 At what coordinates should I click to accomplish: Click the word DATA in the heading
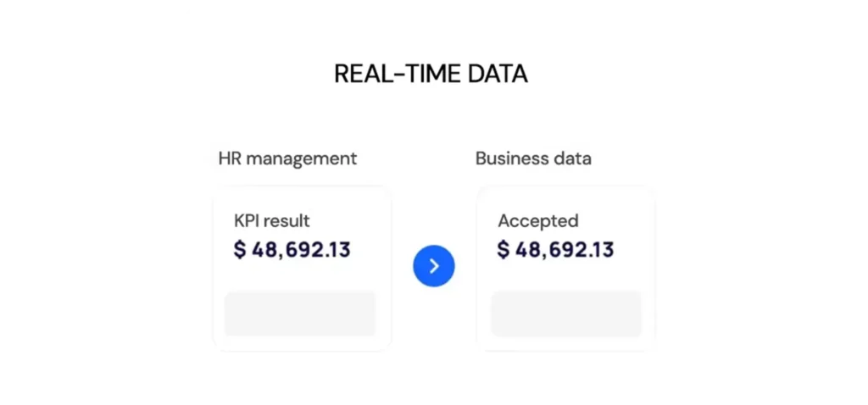pos(498,74)
